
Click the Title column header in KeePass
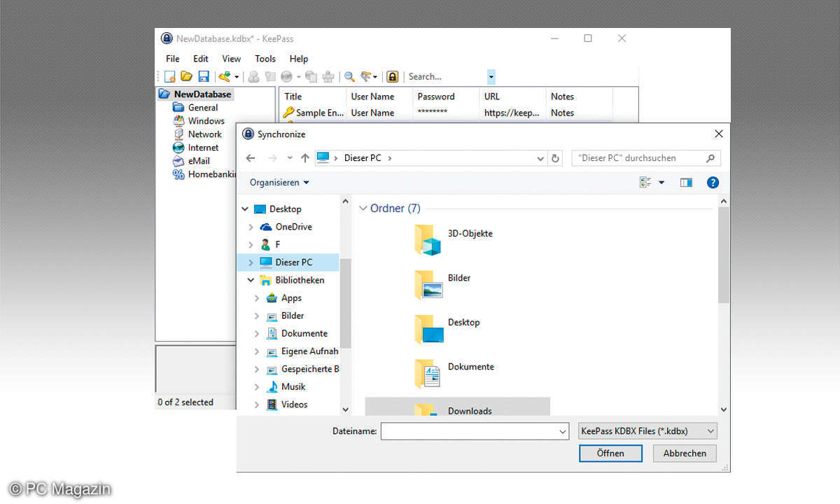tap(312, 97)
